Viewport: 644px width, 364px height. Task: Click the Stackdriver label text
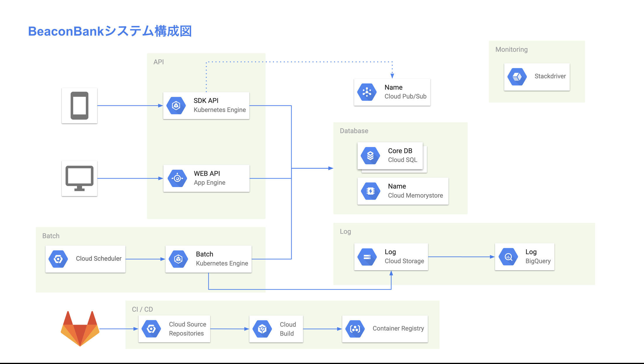(550, 76)
